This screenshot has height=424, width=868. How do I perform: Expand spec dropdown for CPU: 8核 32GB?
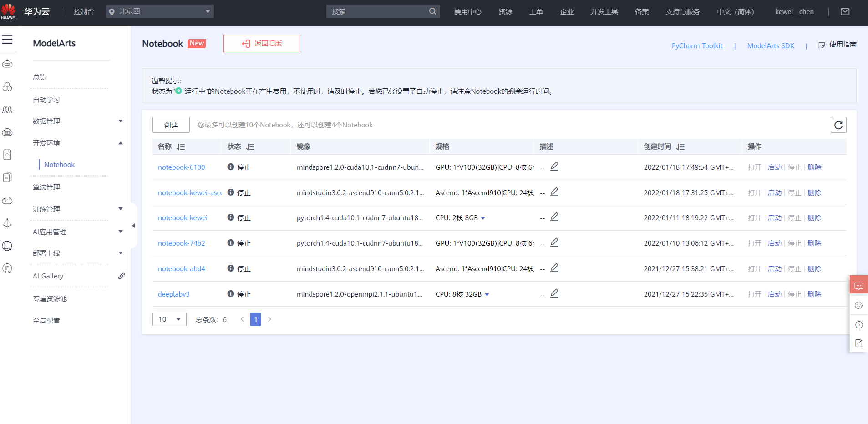pyautogui.click(x=487, y=295)
